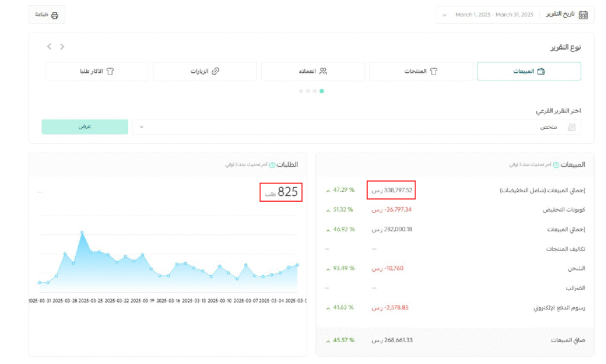This screenshot has height=364, width=606.
Task: Click the link icon on الزيارات tab
Action: click(x=215, y=71)
